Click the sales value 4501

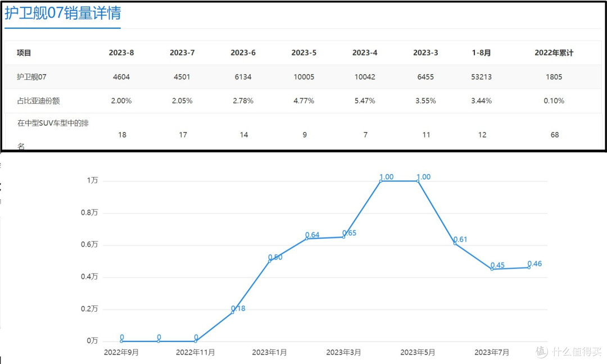182,76
